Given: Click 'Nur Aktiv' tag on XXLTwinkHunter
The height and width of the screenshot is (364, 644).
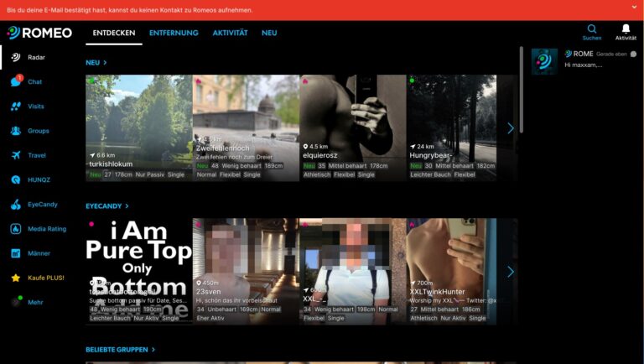Looking at the screenshot, I should point(453,318).
